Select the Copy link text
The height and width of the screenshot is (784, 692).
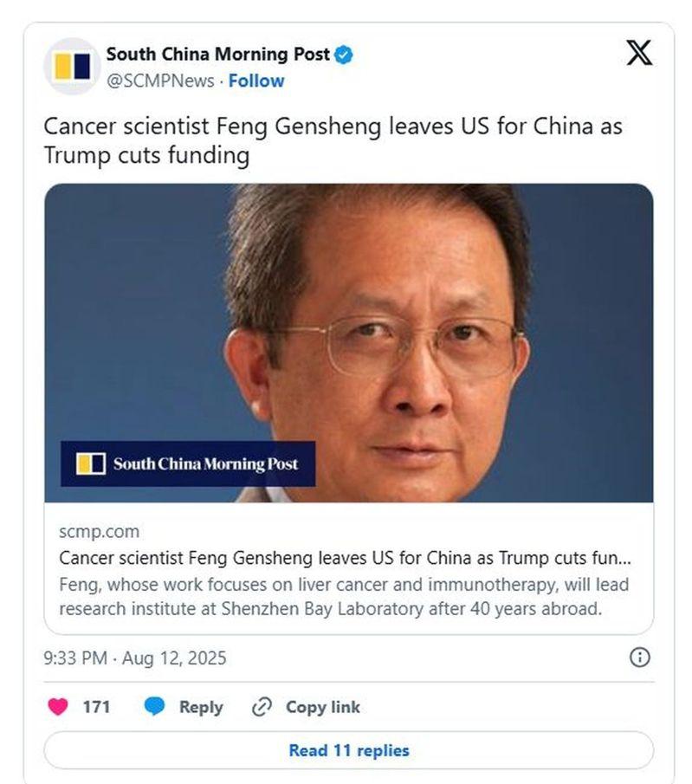tap(323, 707)
